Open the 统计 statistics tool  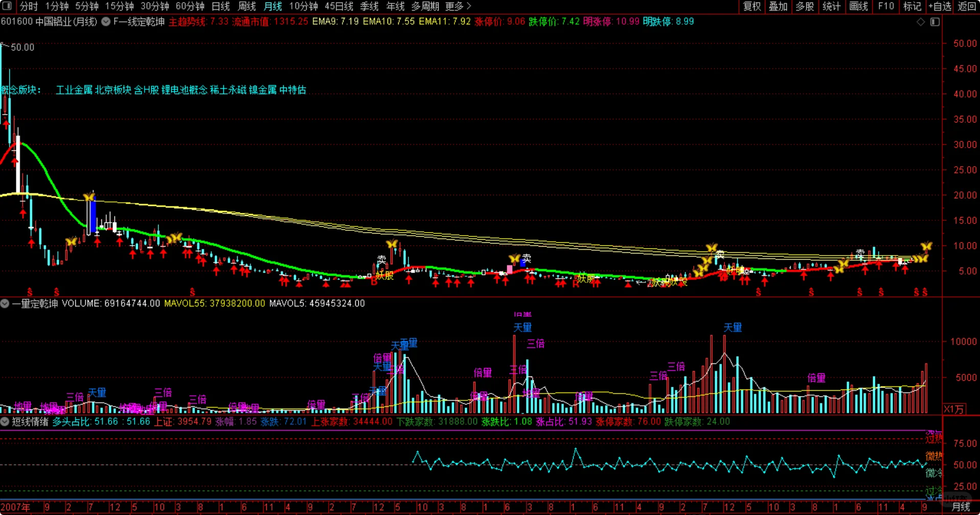831,6
